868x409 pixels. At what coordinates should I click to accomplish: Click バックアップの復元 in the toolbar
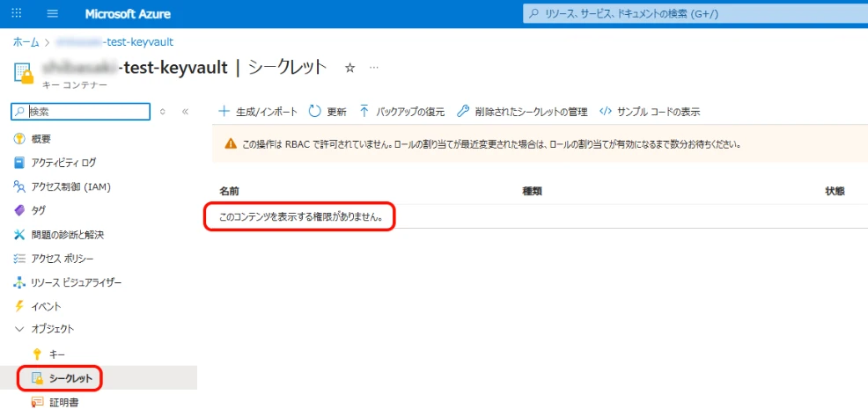(401, 112)
